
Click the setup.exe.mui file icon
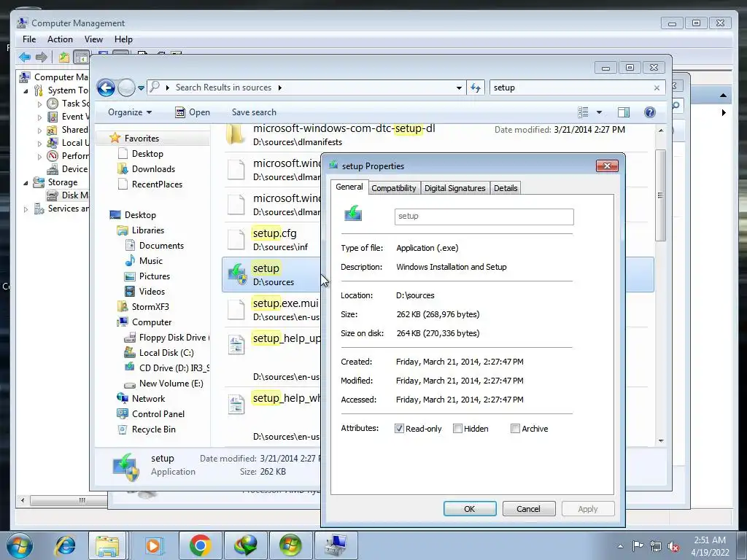(x=236, y=309)
